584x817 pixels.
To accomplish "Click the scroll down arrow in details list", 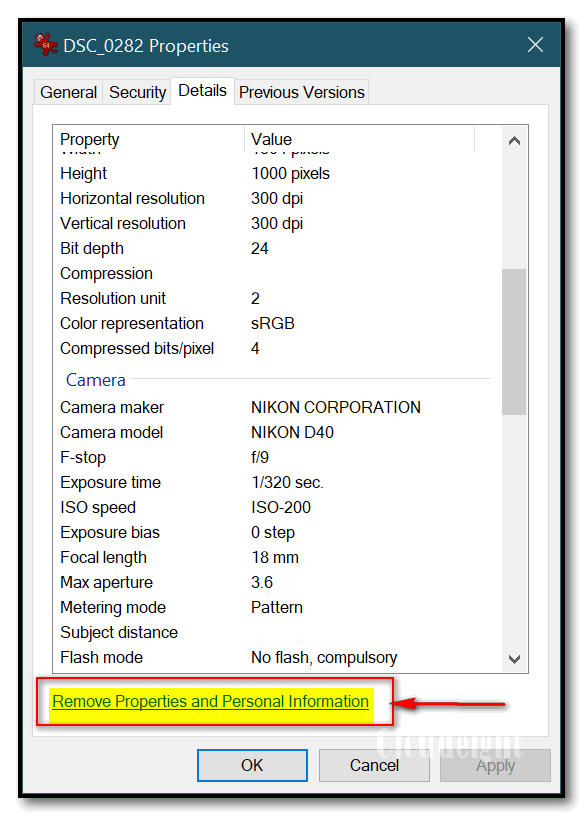I will [514, 659].
